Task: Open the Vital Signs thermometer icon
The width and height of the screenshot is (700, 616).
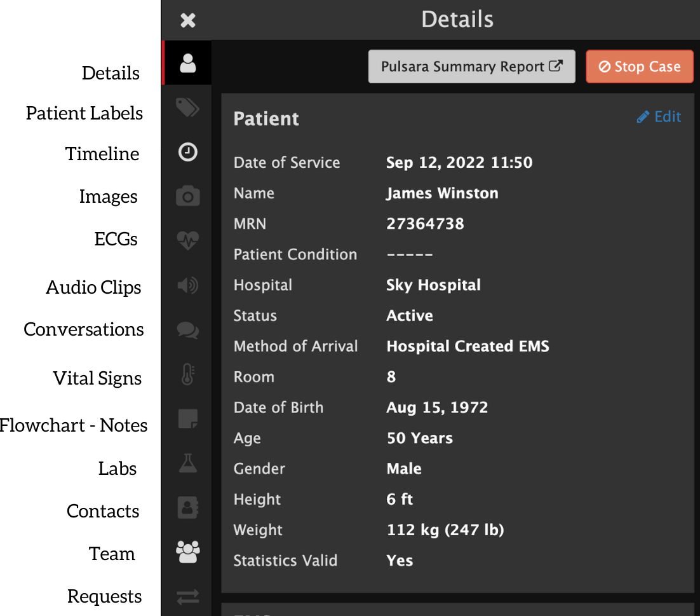Action: (188, 374)
